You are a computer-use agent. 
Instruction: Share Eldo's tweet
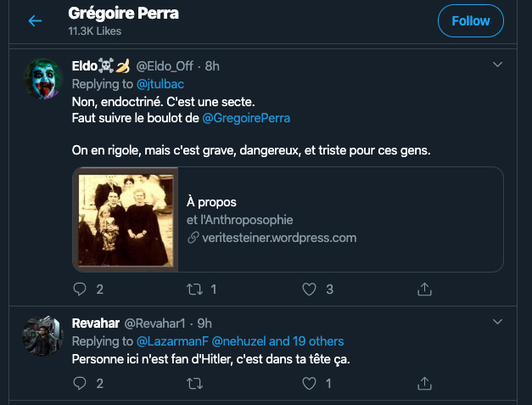point(424,290)
